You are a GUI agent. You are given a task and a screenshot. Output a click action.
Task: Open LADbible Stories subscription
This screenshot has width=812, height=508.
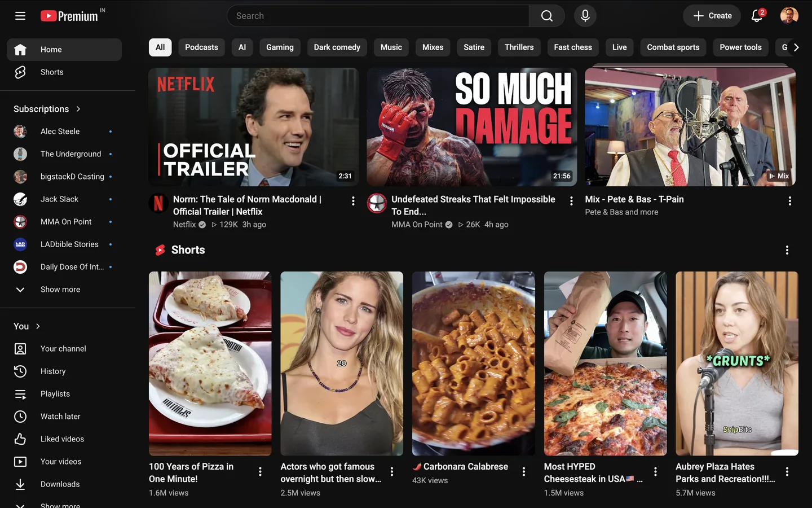64,244
